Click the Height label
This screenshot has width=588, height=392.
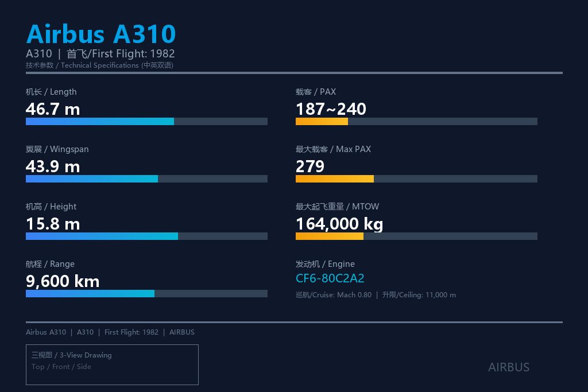pyautogui.click(x=51, y=207)
